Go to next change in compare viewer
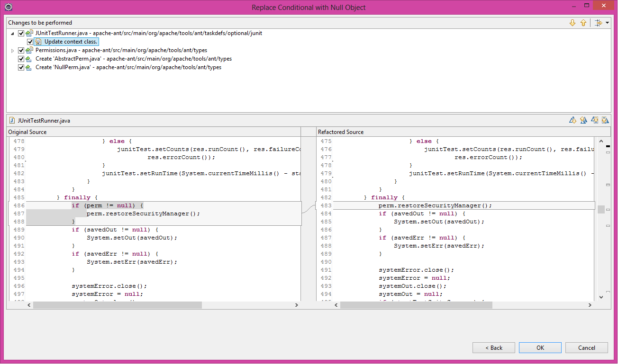The width and height of the screenshot is (618, 364). pos(594,121)
